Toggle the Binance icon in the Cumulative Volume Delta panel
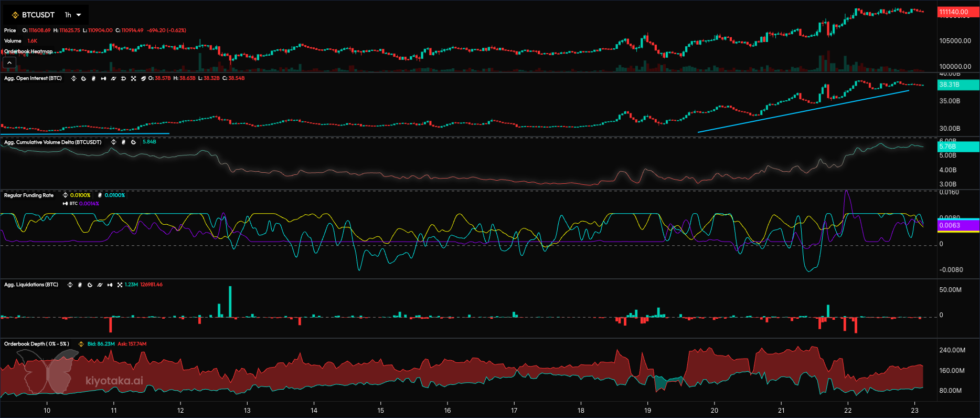Image resolution: width=980 pixels, height=418 pixels. 113,142
